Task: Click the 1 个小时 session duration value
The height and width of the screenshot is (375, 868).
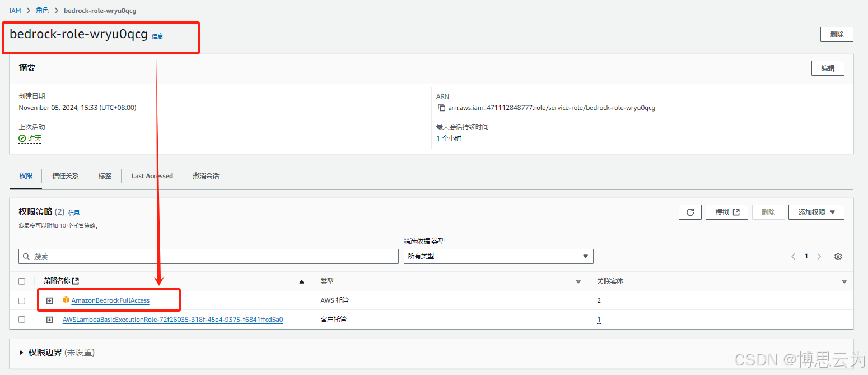Action: pyautogui.click(x=449, y=138)
